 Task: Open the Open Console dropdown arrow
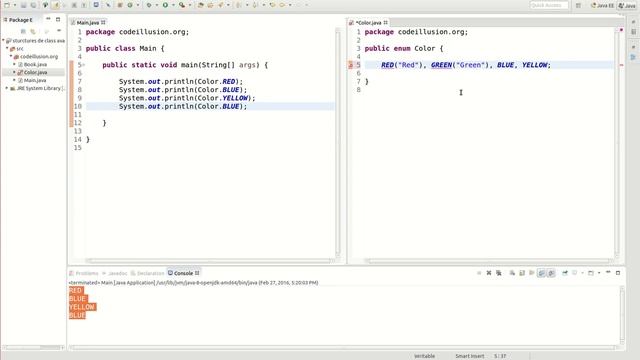coord(599,273)
